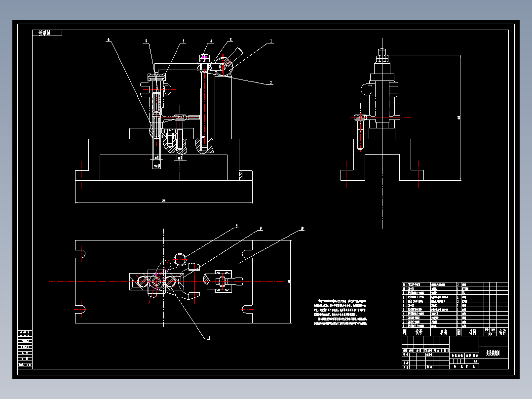Select part balloon number 8 in top view
Image resolution: width=532 pixels, height=399 pixels.
pyautogui.click(x=236, y=226)
